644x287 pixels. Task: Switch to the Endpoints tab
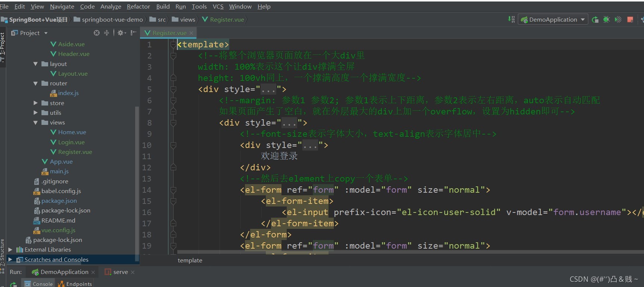[x=75, y=284]
